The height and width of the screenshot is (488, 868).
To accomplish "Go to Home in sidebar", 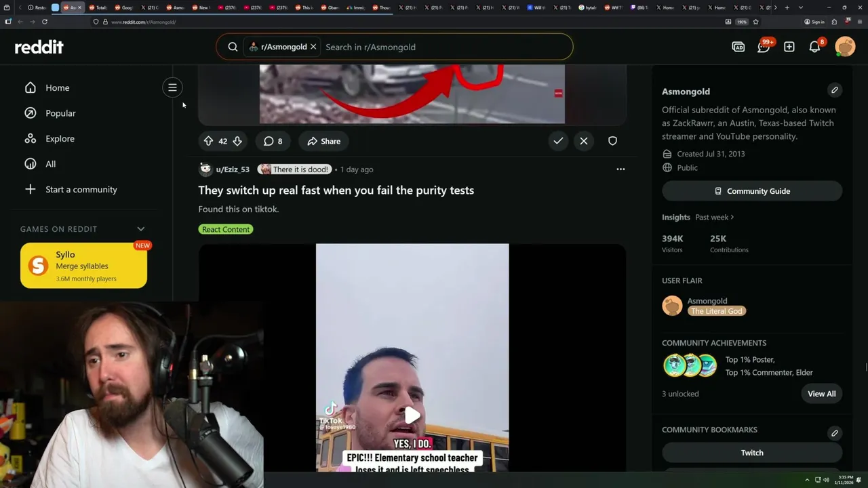I will click(57, 87).
